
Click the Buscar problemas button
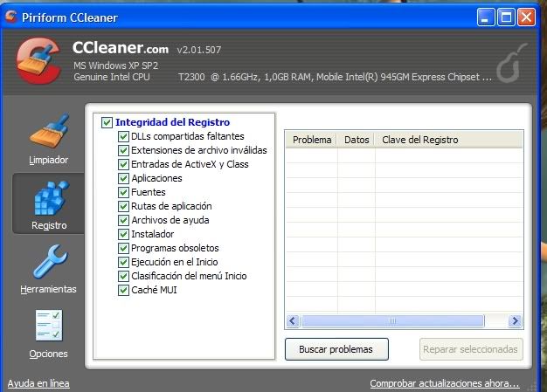(x=336, y=349)
